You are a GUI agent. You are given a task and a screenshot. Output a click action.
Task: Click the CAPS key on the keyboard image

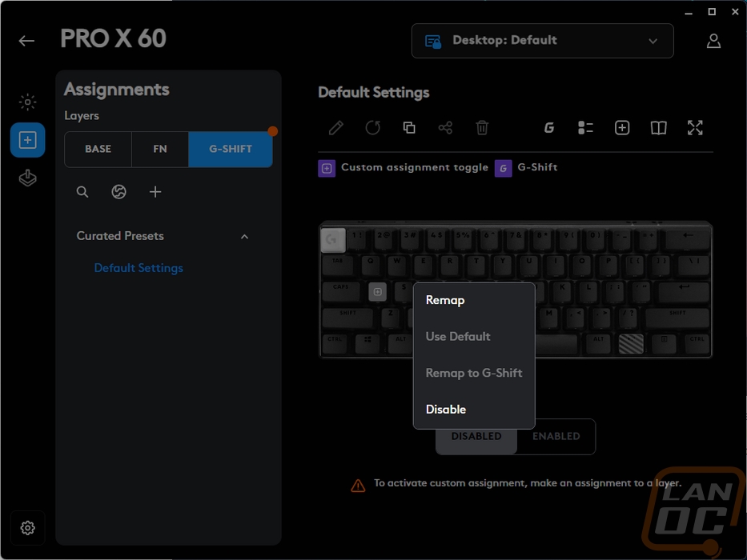click(x=340, y=291)
